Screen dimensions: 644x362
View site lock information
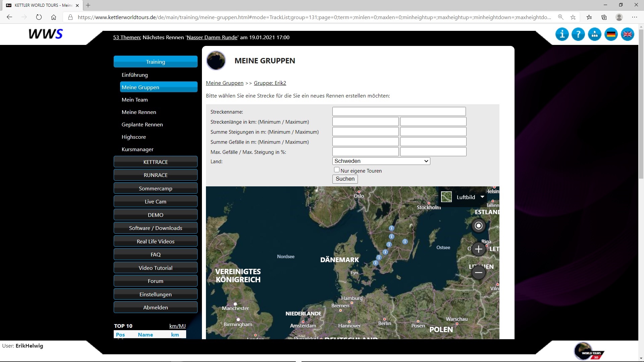[x=70, y=17]
